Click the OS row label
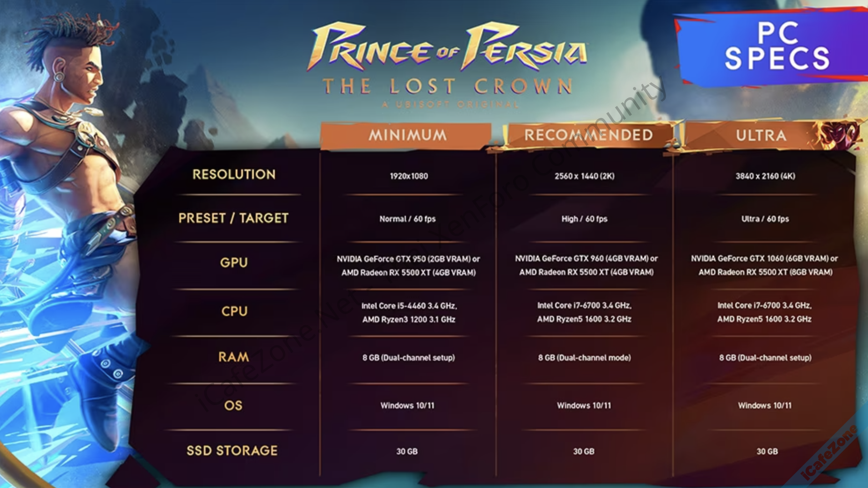 click(x=233, y=406)
